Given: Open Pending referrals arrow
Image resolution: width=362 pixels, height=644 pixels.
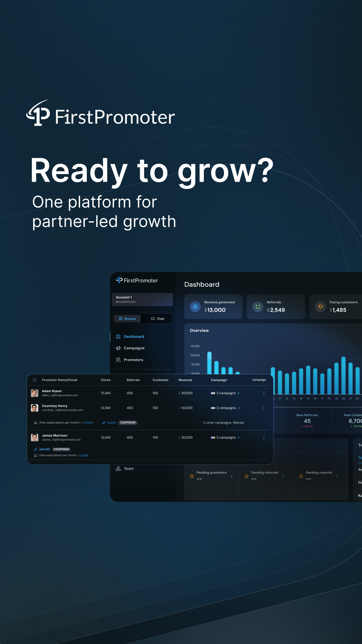Looking at the screenshot, I should tap(283, 476).
